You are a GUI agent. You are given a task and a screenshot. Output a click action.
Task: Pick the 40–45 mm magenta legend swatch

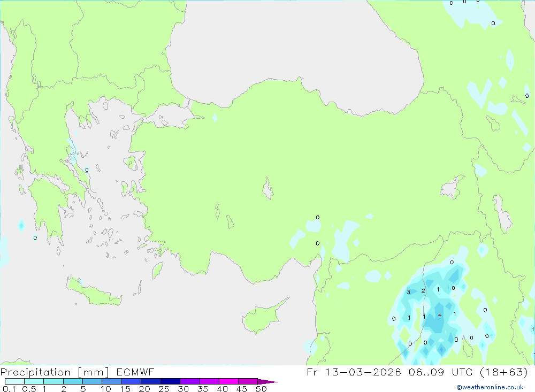click(228, 381)
